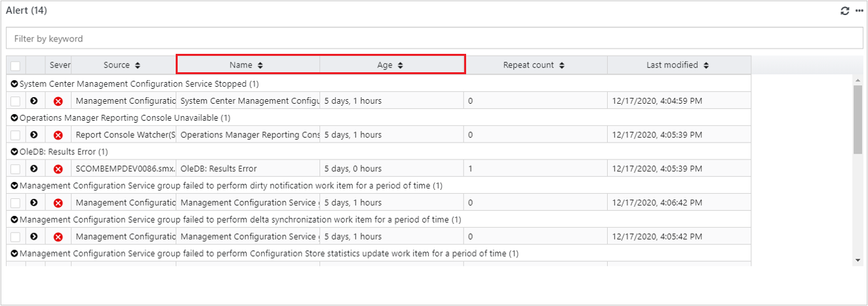Click the Repeat count column header

[x=536, y=65]
